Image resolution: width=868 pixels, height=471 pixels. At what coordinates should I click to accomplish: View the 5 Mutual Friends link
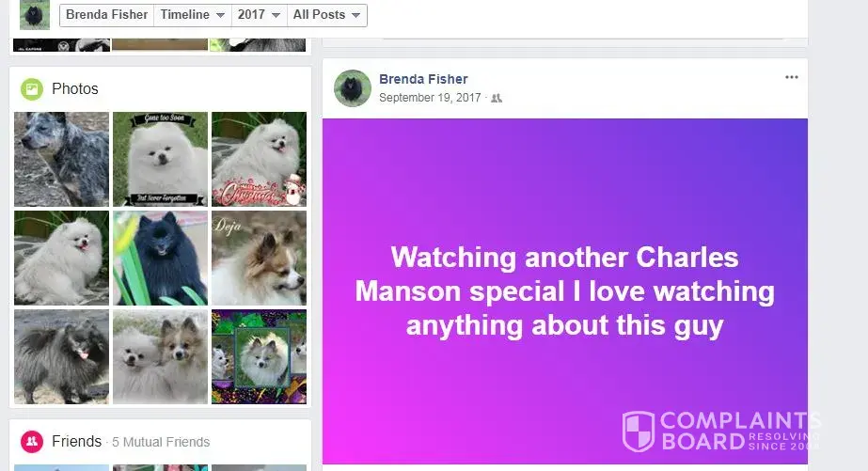(x=161, y=442)
